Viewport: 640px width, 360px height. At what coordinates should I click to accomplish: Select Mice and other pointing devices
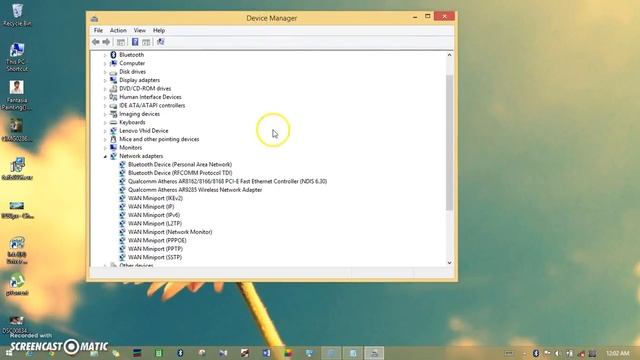click(x=159, y=139)
